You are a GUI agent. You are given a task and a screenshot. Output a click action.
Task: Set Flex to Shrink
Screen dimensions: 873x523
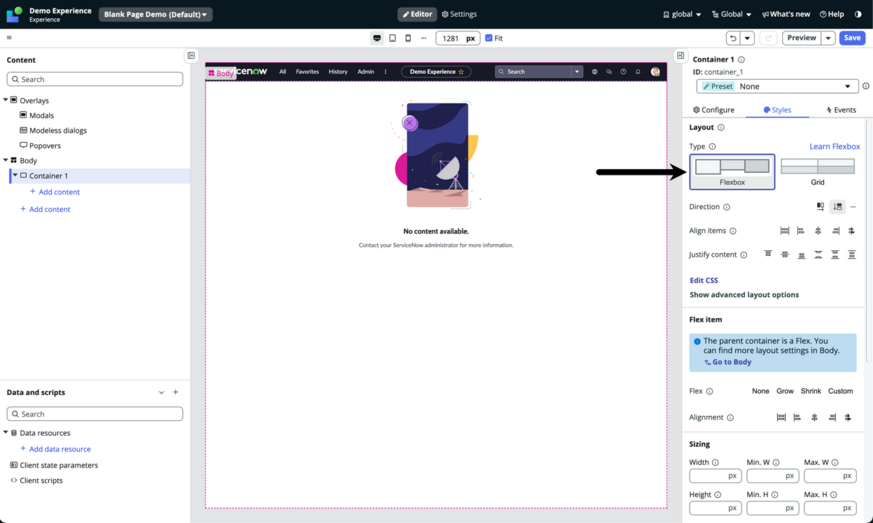coord(811,391)
